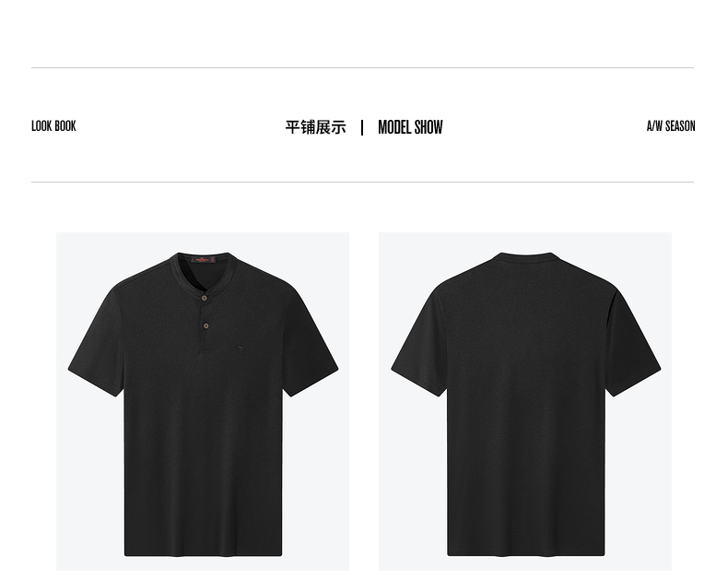Click the red neck label tag
This screenshot has width=728, height=579.
pos(203,259)
